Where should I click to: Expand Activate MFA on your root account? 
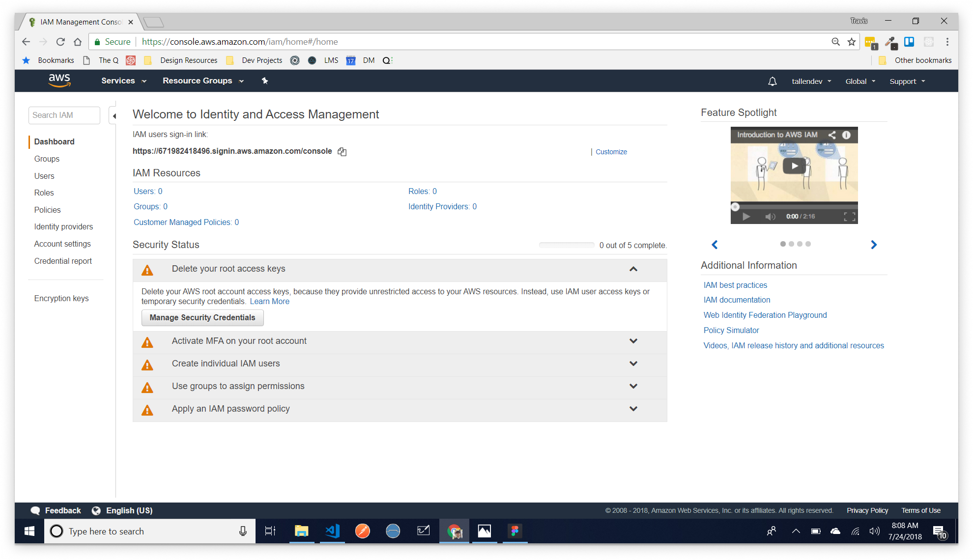[x=633, y=341]
